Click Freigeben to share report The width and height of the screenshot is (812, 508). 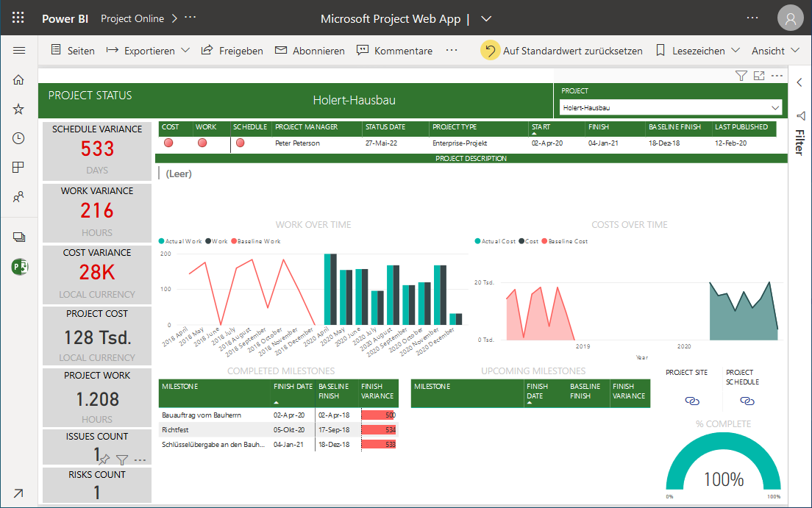(232, 50)
